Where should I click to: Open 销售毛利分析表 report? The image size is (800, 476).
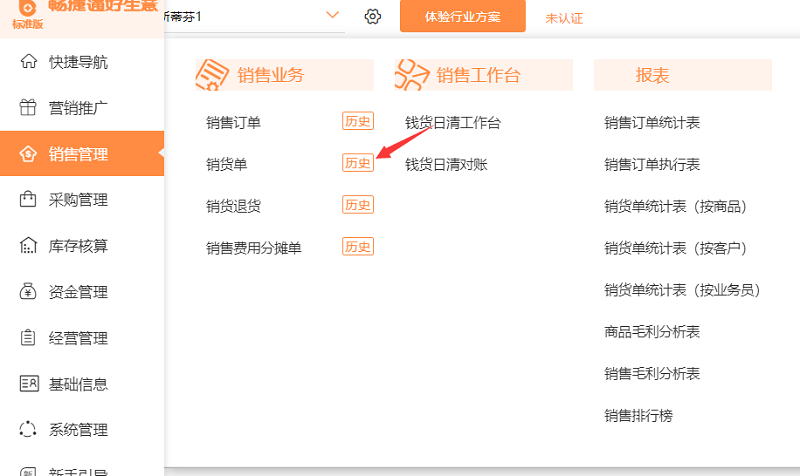tap(652, 373)
